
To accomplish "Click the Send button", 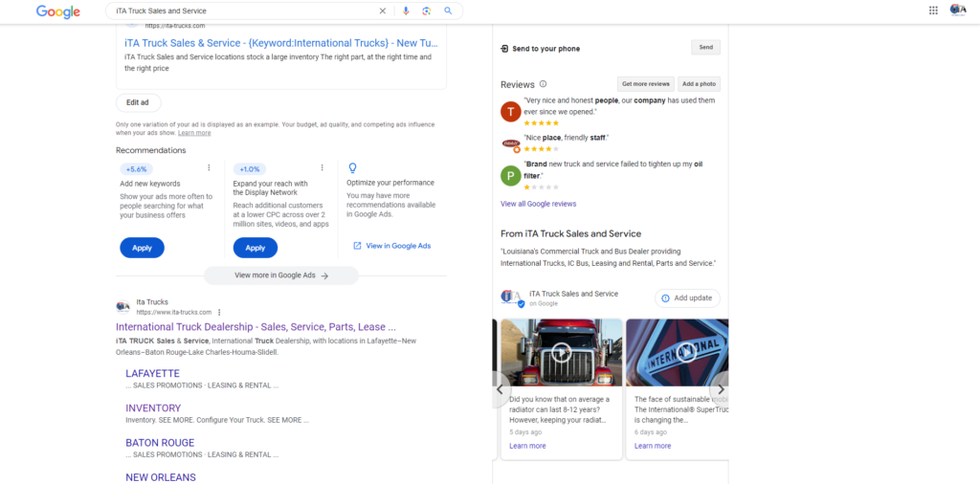I will 705,48.
